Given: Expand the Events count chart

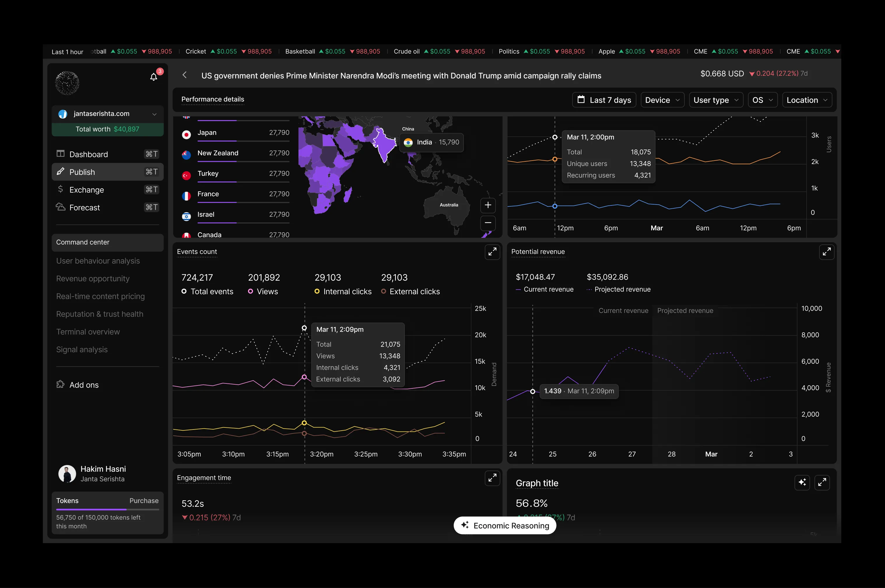Looking at the screenshot, I should 492,252.
